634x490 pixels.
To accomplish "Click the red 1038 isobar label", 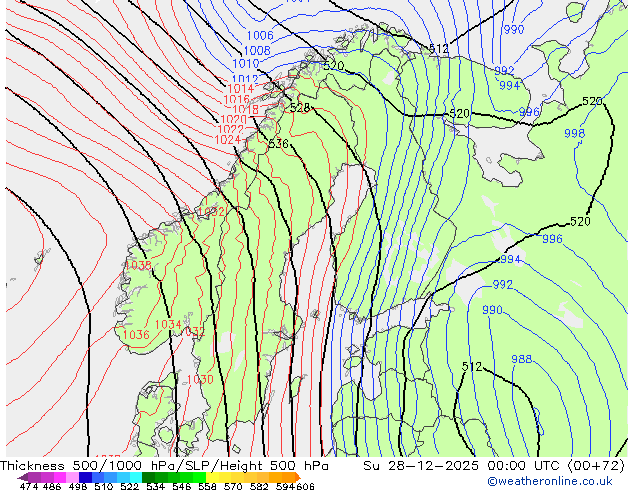I will click(x=138, y=266).
